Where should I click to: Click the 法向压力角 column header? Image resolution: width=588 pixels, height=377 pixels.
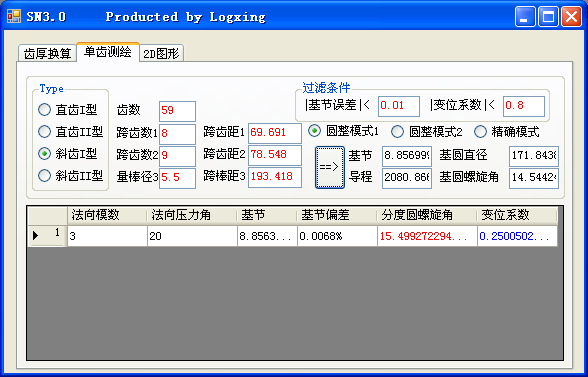[192, 215]
